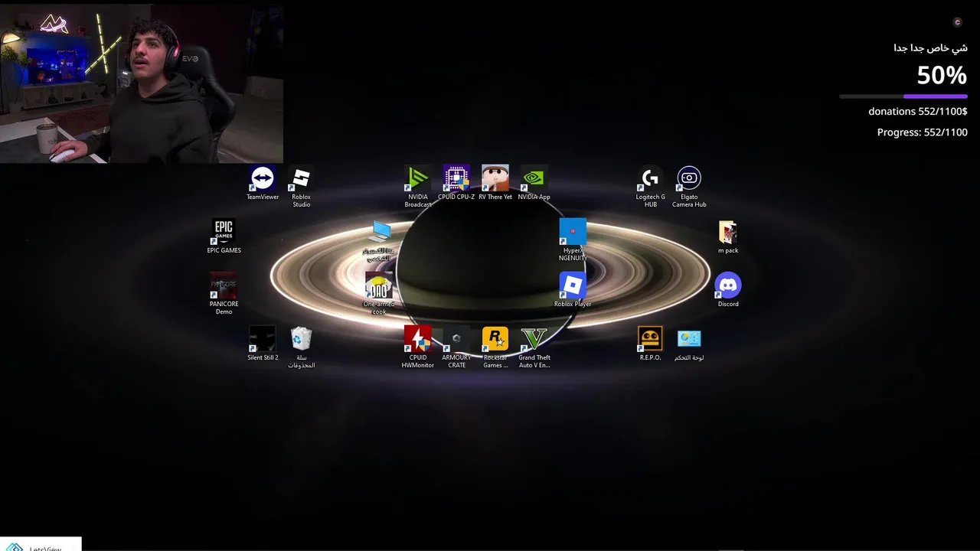Open the NVIDIA Broadcast shortcut

(417, 187)
